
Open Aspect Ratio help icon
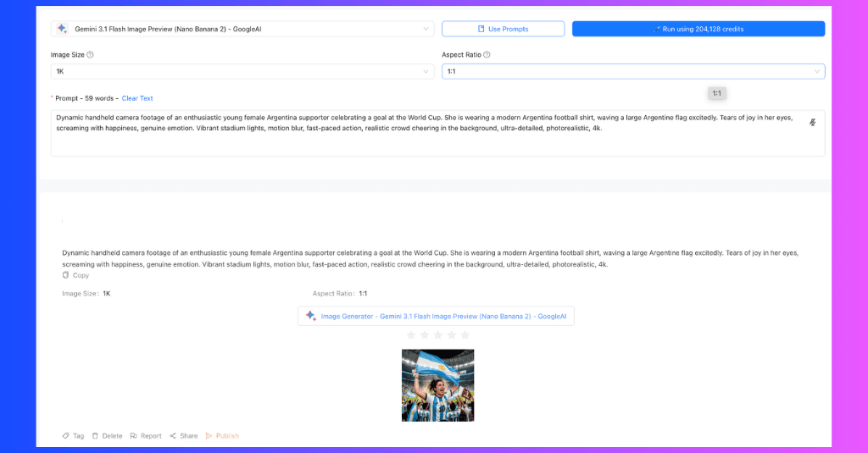tap(487, 55)
